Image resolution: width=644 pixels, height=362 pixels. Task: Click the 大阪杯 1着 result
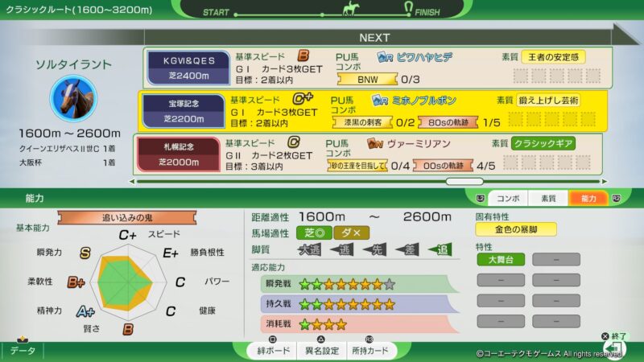[67, 163]
